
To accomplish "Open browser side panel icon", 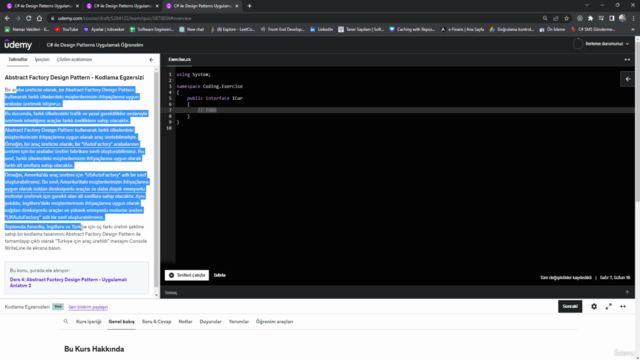I will pyautogui.click(x=611, y=18).
